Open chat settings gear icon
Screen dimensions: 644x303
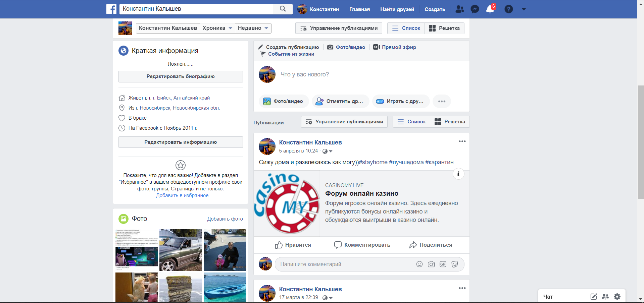click(617, 297)
